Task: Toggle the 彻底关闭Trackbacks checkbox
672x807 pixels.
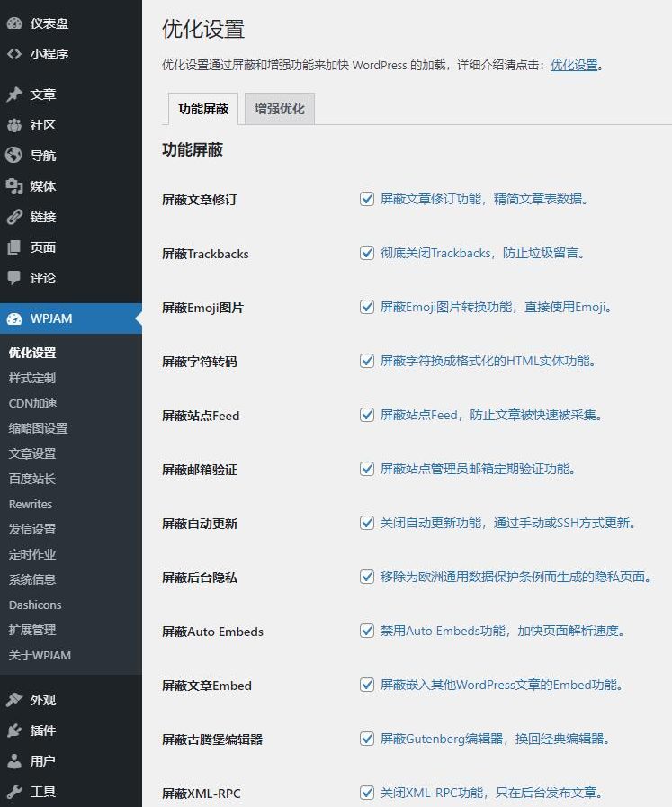Action: click(367, 253)
